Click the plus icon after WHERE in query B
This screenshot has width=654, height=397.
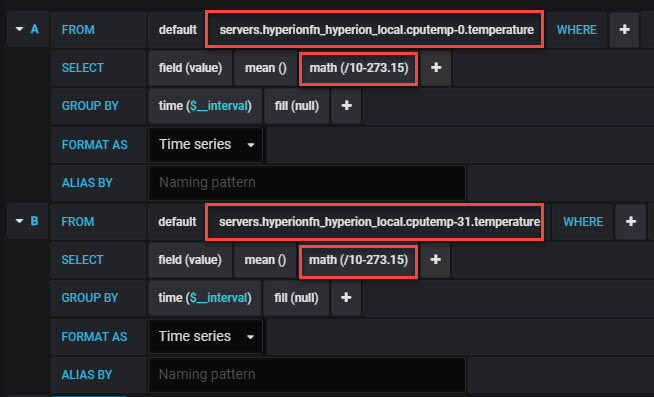631,221
